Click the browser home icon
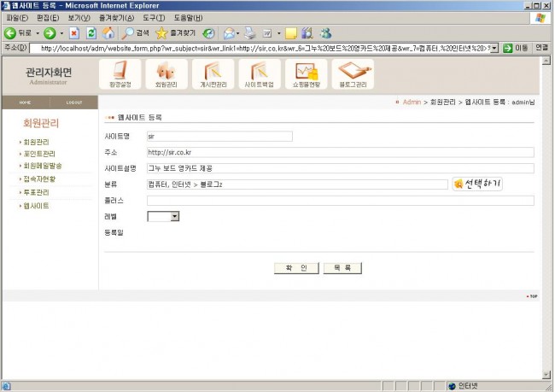555x392 pixels. point(108,33)
